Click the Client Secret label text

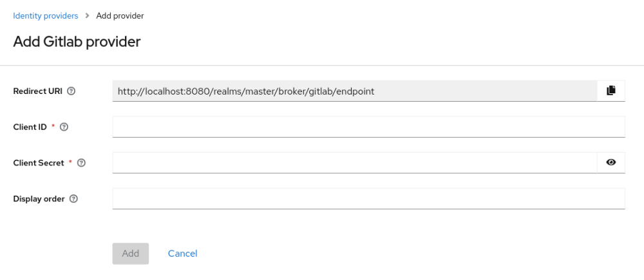[x=39, y=163]
